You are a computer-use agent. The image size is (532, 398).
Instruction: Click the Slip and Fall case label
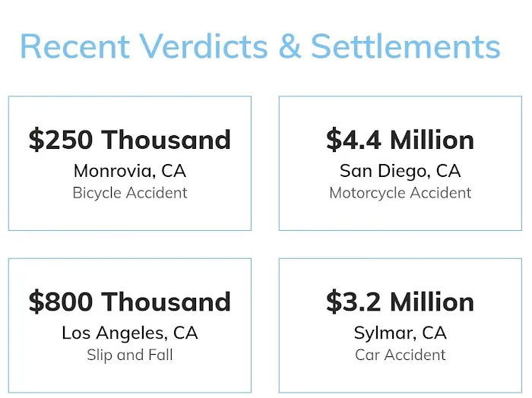pos(130,355)
